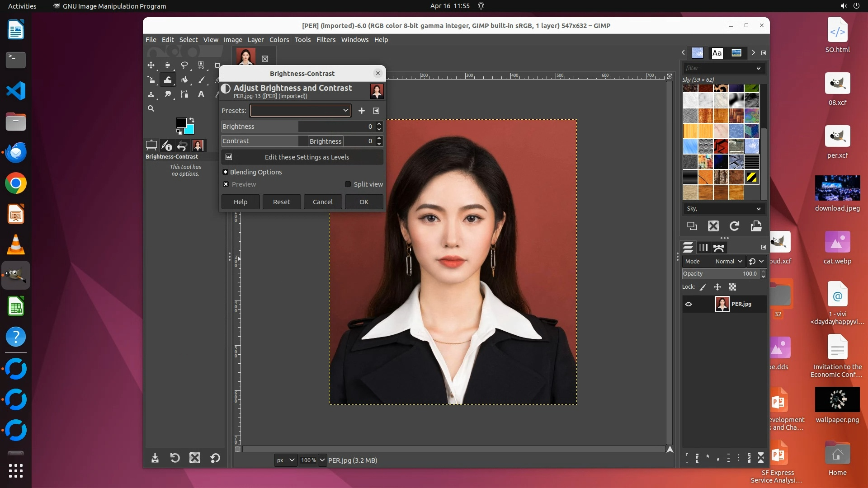The image size is (868, 488).
Task: Open the Filters menu
Action: click(x=325, y=40)
